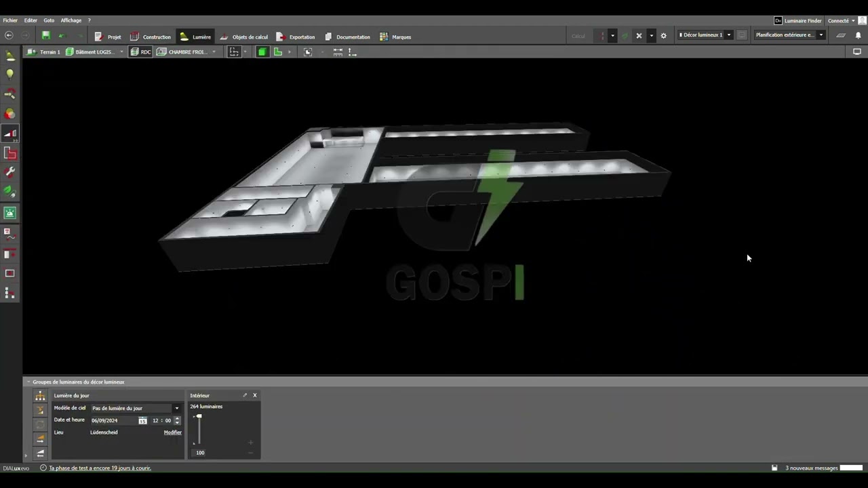868x488 pixels.
Task: Click 3 nouveaux messages in status bar
Action: point(812,468)
